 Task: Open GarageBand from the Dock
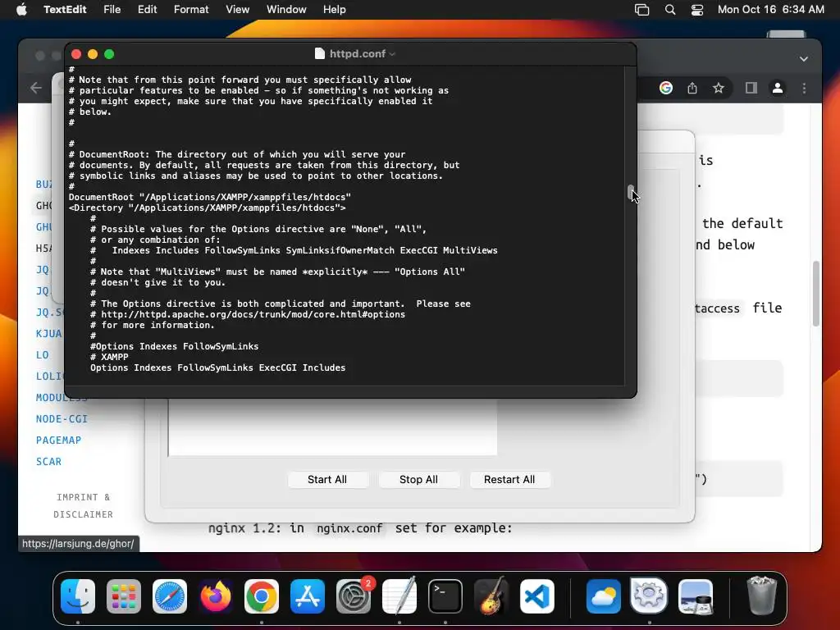[491, 596]
